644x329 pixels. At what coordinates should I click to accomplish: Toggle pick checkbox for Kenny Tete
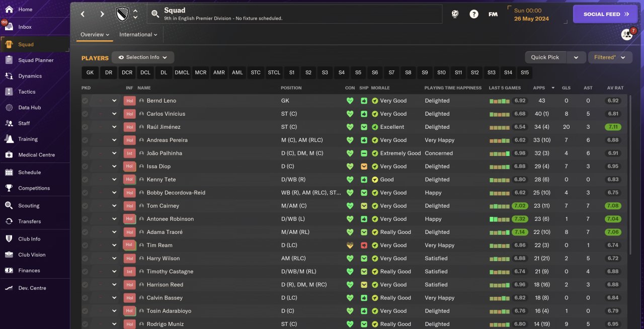tap(85, 179)
